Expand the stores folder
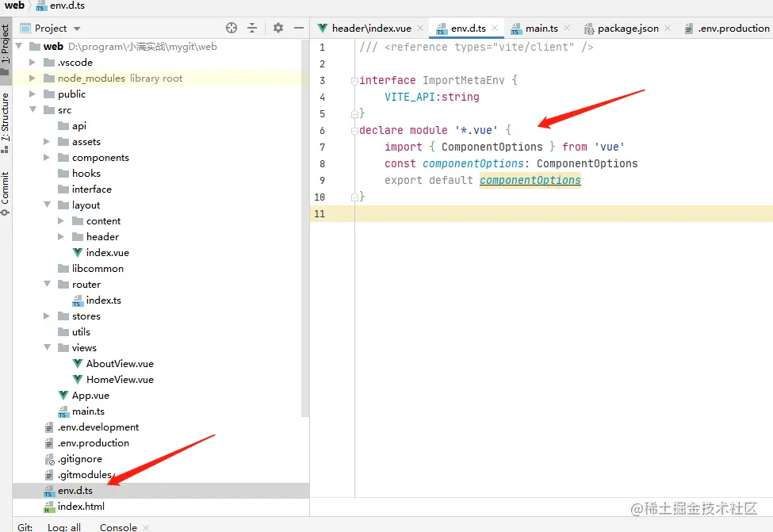Viewport: 773px width, 532px height. (47, 316)
